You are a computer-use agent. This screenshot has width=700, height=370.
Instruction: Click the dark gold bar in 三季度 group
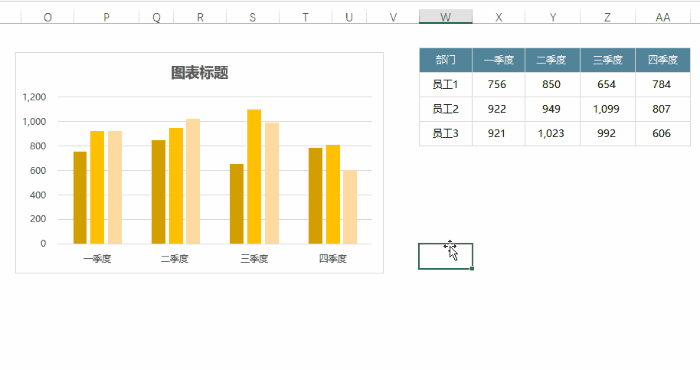[x=237, y=204]
